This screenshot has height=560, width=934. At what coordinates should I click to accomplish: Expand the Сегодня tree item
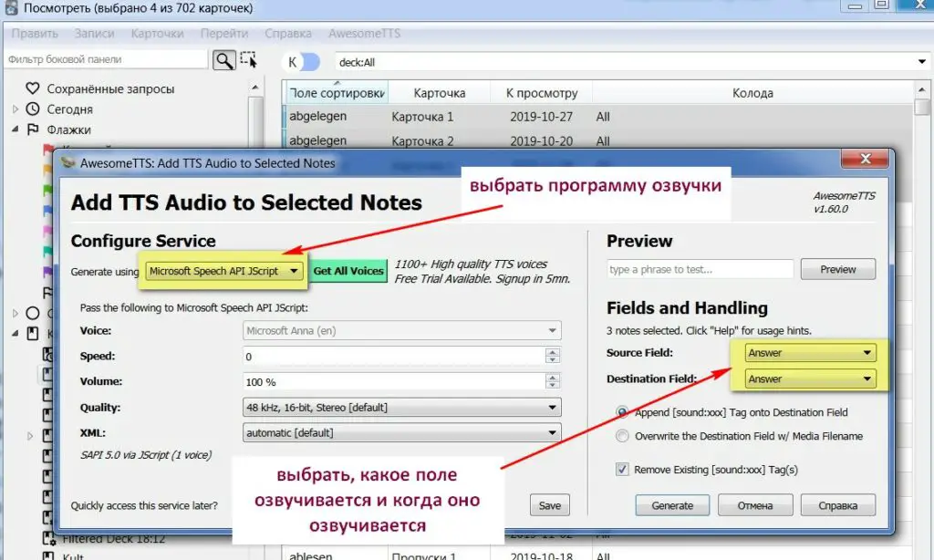pos(16,109)
